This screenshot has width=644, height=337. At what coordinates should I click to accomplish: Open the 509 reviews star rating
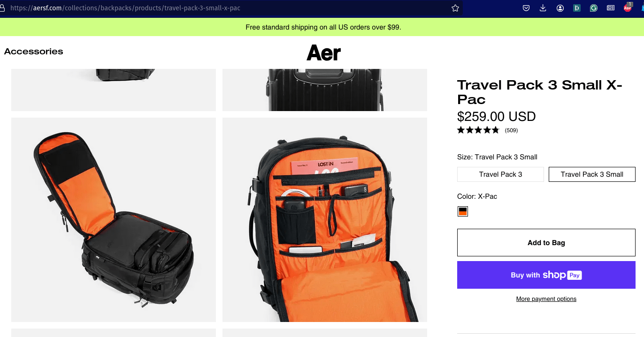click(x=487, y=130)
